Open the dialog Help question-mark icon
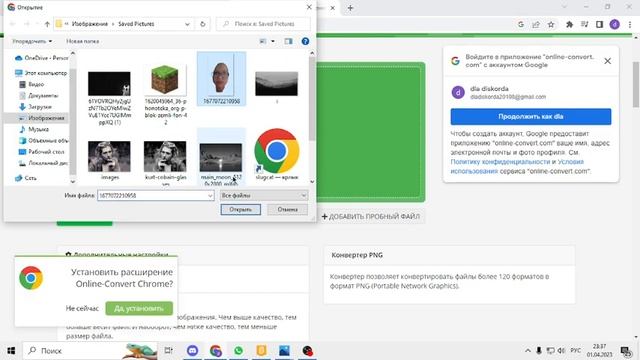 click(x=305, y=41)
